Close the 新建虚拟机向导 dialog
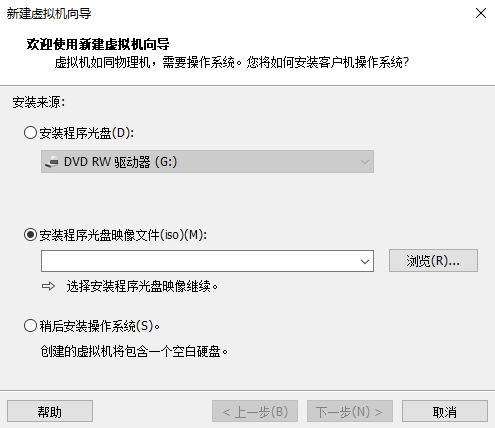Viewport: 495px width, 428px height. pos(481,14)
